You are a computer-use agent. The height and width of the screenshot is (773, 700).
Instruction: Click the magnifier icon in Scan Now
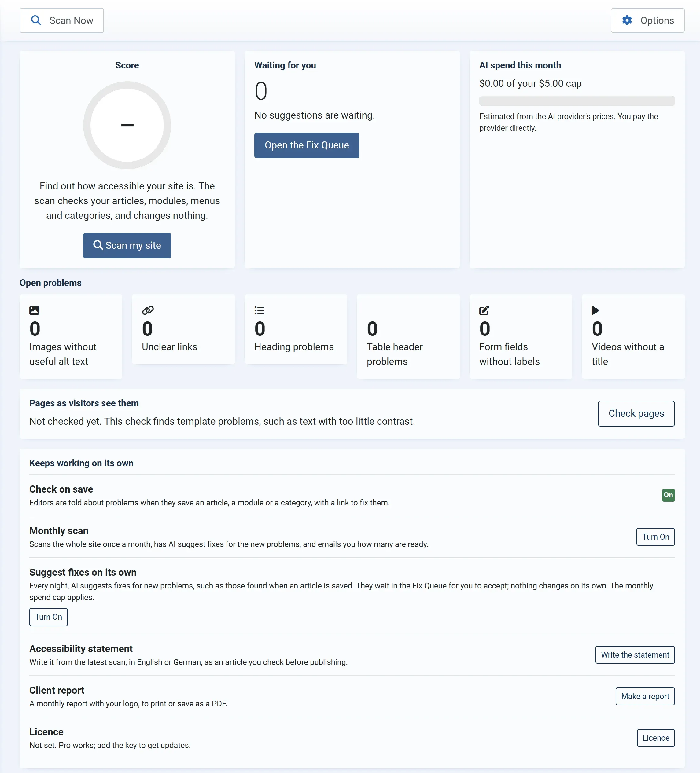click(36, 20)
